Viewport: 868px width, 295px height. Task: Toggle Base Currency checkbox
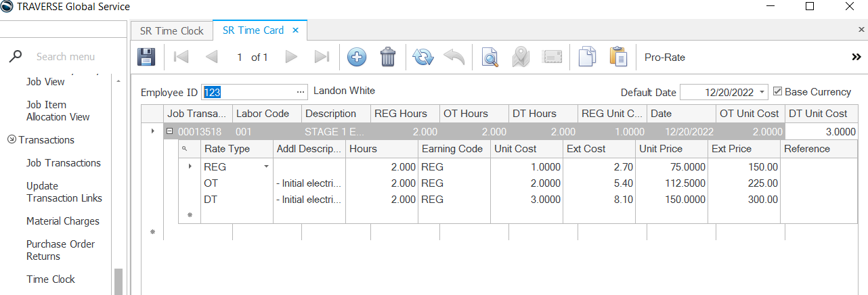pyautogui.click(x=777, y=91)
